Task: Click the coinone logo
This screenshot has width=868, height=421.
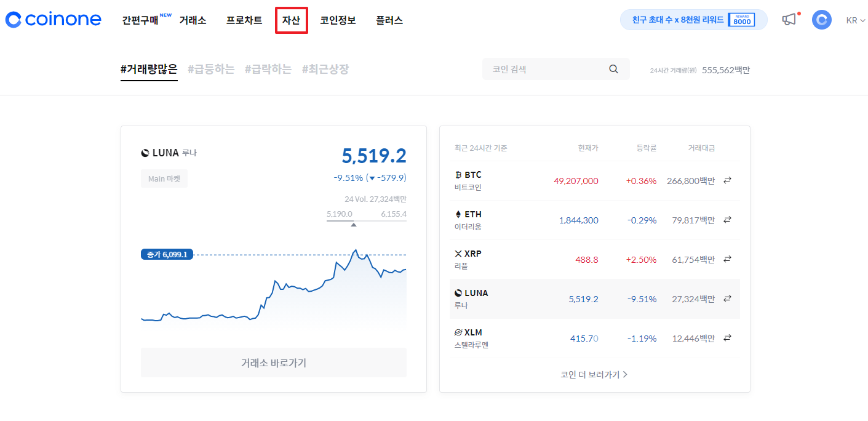Action: (x=53, y=20)
